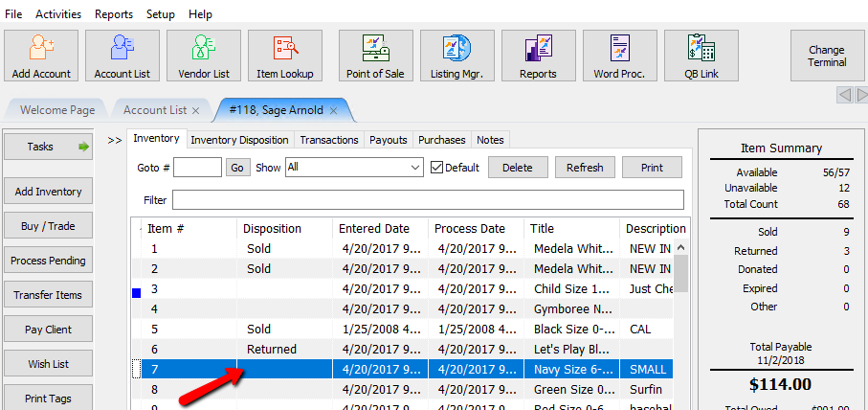Viewport: 868px width, 410px height.
Task: Select row 5 titled Black Size 0-...
Action: pyautogui.click(x=402, y=330)
